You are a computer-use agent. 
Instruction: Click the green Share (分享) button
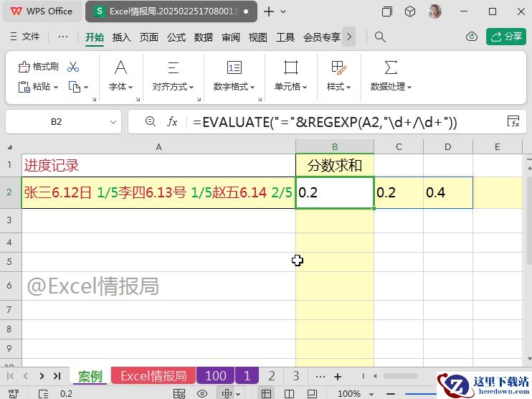point(506,37)
